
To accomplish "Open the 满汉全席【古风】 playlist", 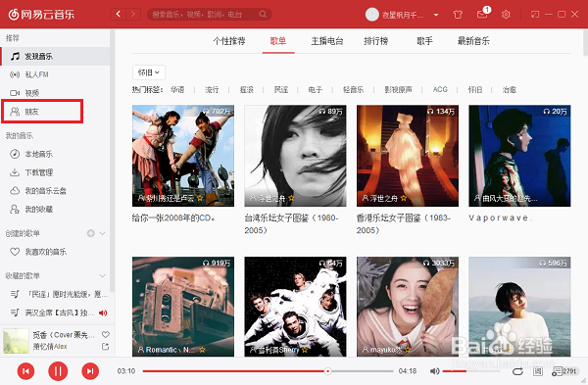I will [x=56, y=313].
